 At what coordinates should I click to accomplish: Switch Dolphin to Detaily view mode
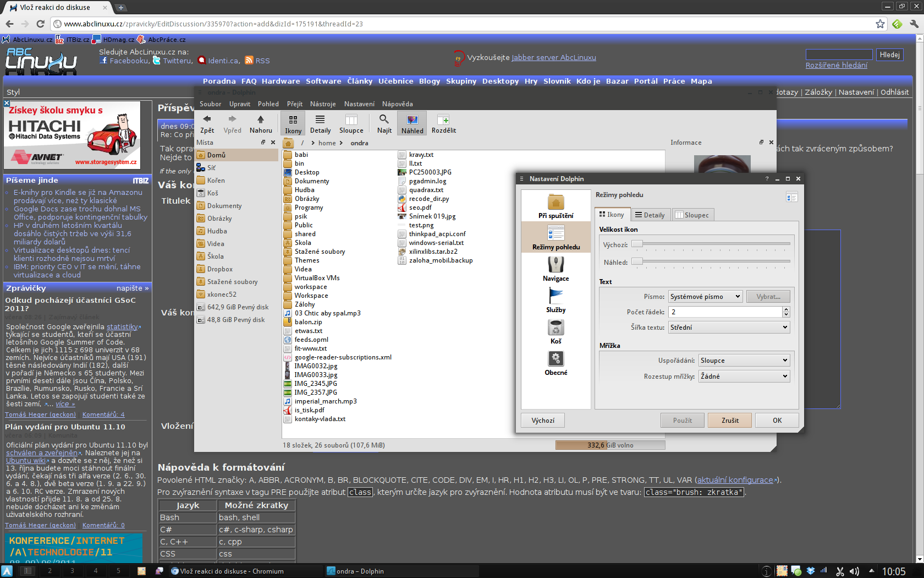pyautogui.click(x=320, y=124)
